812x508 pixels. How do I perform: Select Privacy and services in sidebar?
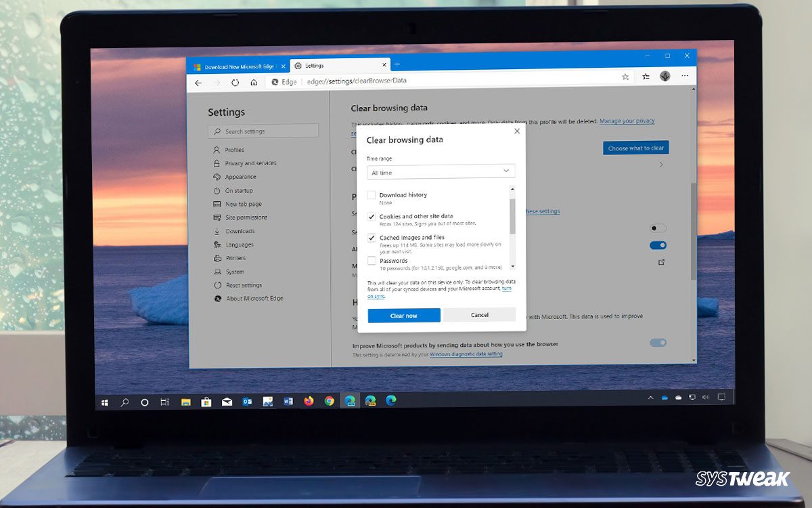coord(250,163)
